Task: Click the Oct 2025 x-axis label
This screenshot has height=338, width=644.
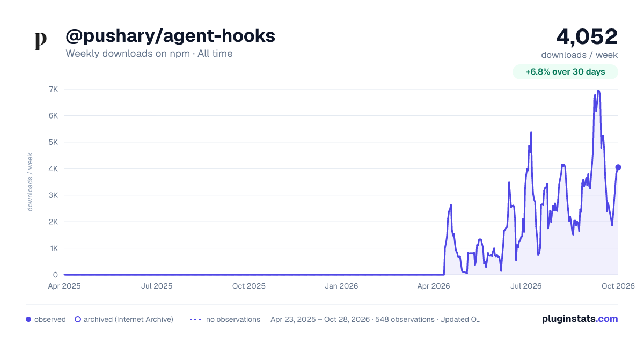Action: 249,286
